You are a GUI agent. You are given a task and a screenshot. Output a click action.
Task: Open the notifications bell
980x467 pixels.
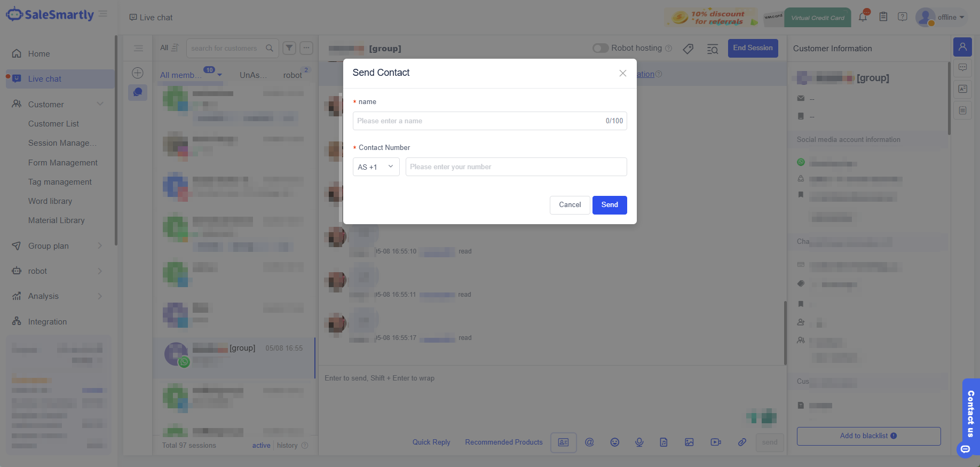(x=863, y=17)
